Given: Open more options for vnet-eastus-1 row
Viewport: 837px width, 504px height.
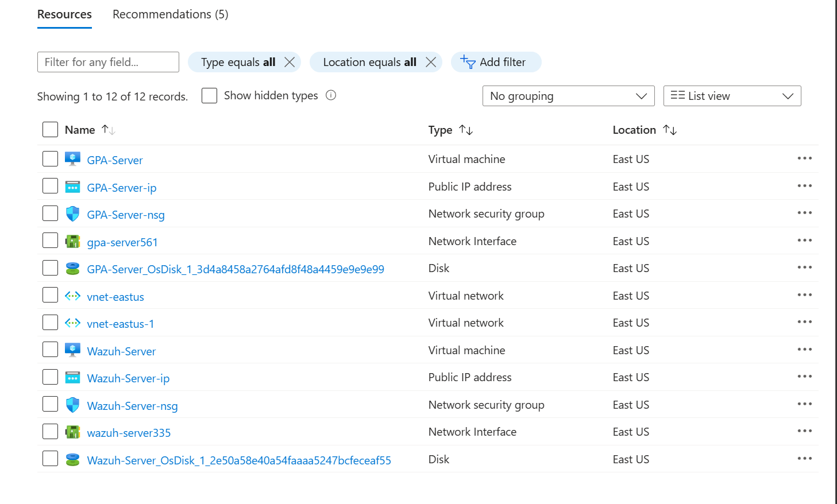Looking at the screenshot, I should (805, 322).
